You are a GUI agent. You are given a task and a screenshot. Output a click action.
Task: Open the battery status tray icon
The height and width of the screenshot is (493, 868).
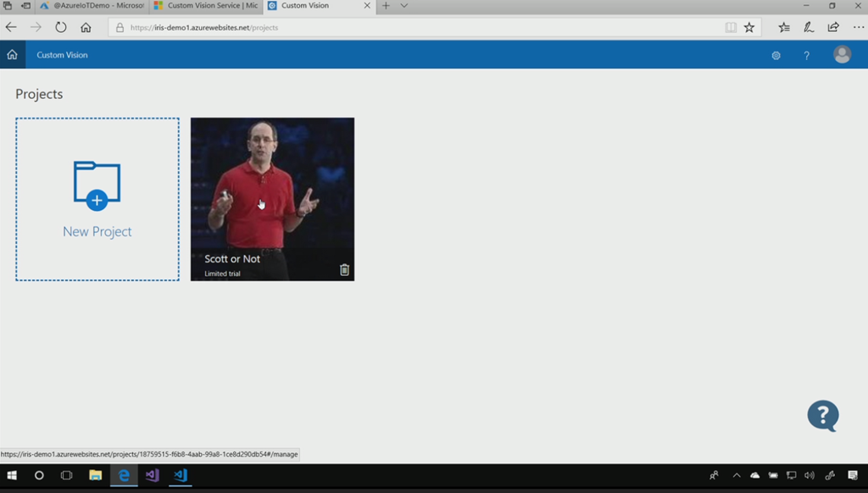(x=773, y=475)
